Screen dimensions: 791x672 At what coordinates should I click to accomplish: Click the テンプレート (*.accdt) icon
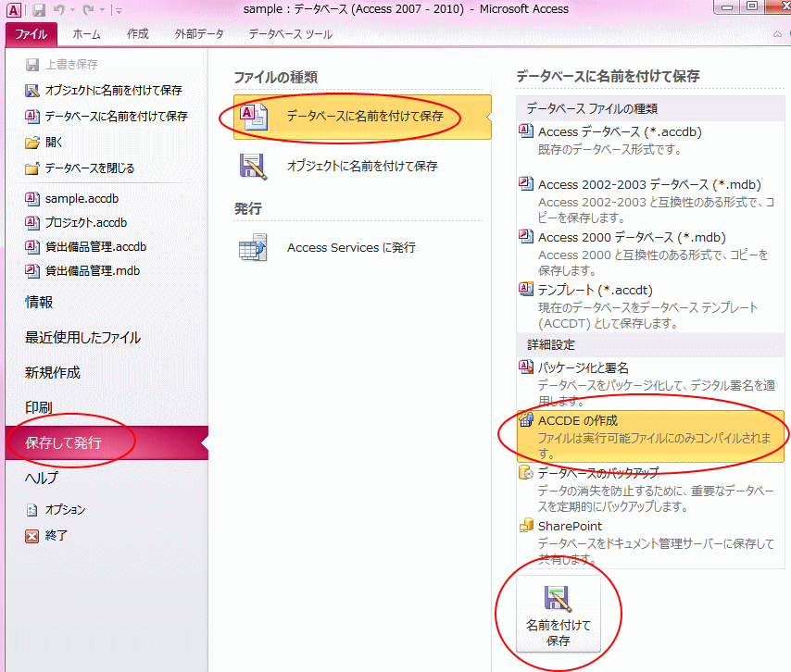(x=526, y=289)
